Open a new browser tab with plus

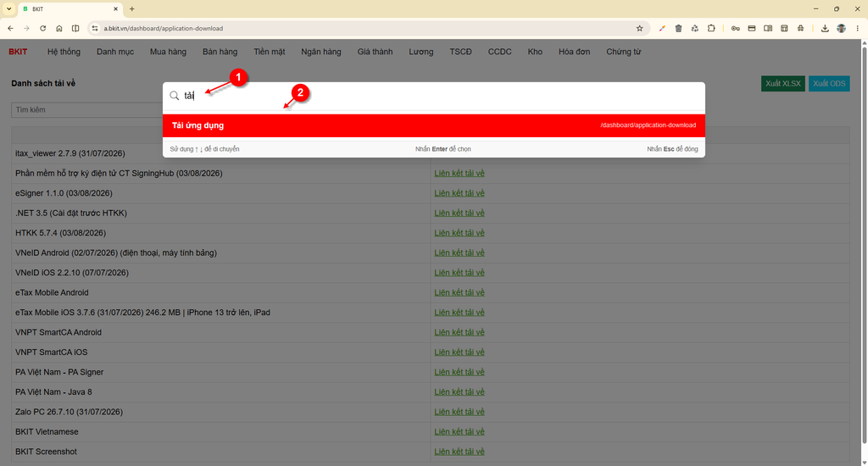pos(131,8)
